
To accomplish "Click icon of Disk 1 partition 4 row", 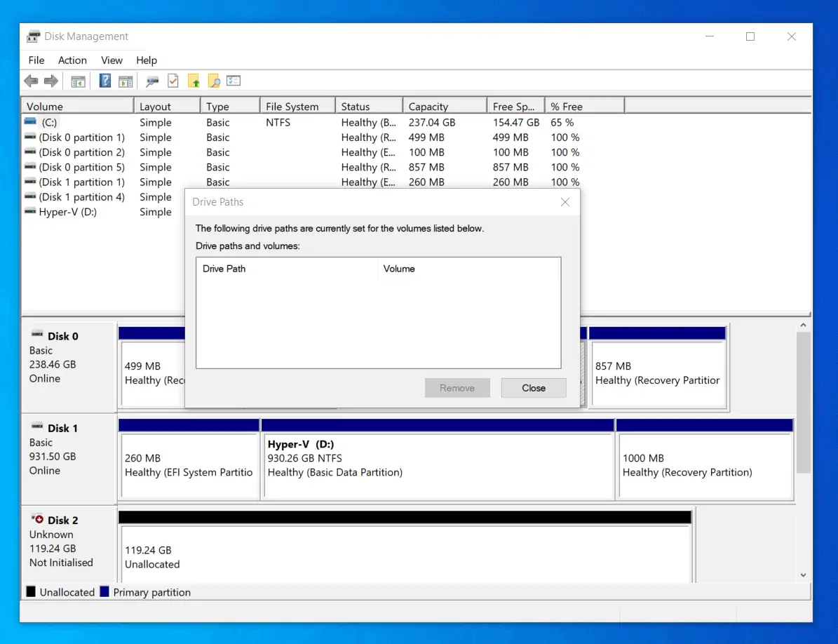I will 30,196.
